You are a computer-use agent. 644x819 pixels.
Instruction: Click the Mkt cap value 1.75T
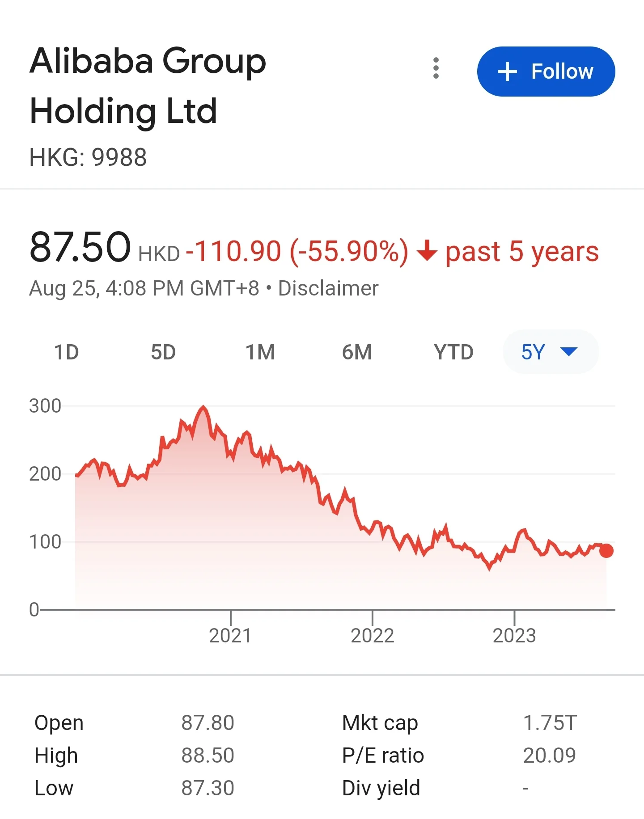550,723
